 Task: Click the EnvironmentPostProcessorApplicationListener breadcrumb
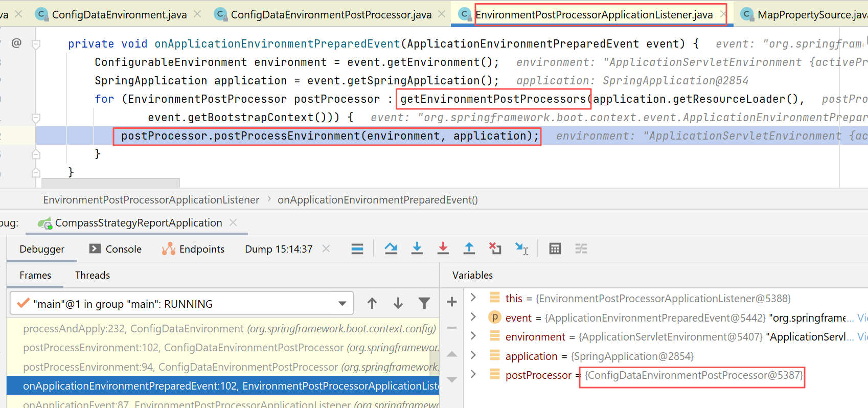[151, 200]
